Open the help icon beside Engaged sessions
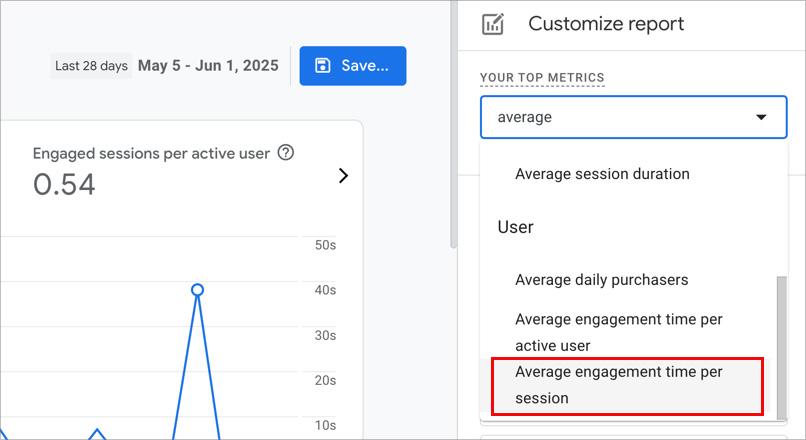806x440 pixels. point(285,153)
